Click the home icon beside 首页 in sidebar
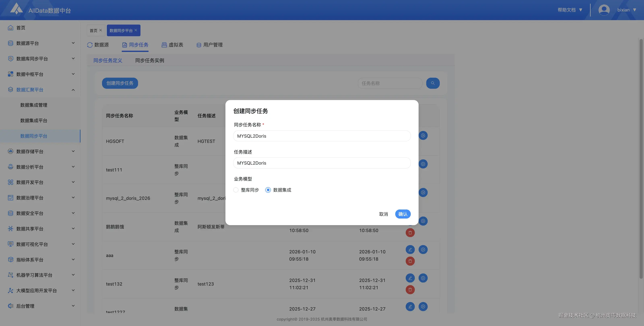The width and height of the screenshot is (644, 326). [x=10, y=28]
